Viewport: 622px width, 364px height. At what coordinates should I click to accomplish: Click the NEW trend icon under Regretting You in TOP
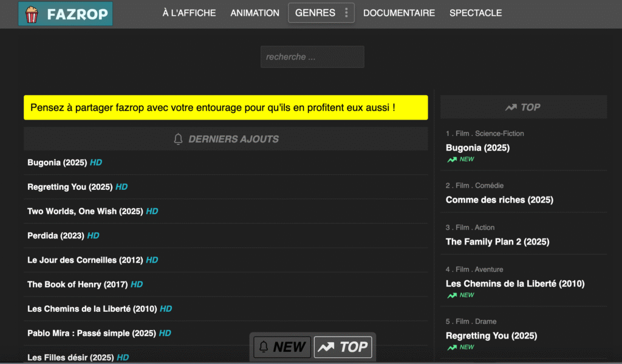(451, 348)
